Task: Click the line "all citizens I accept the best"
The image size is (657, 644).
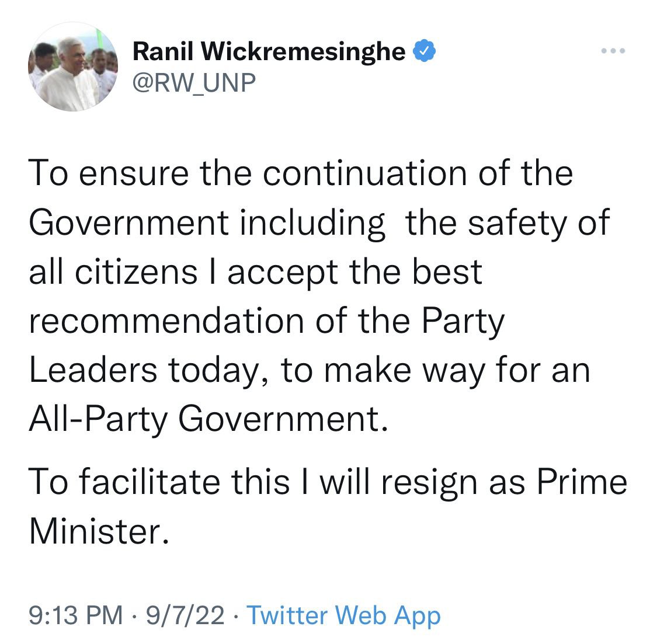Action: 256,272
